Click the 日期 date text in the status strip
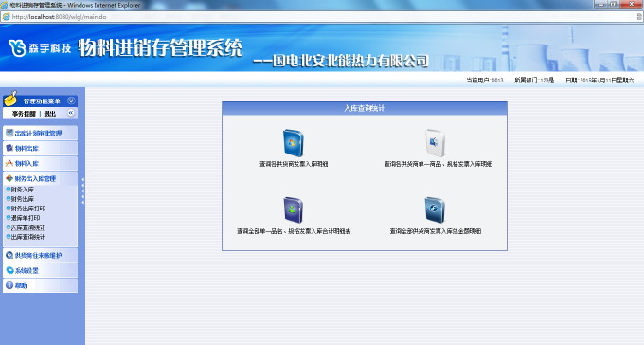 599,81
